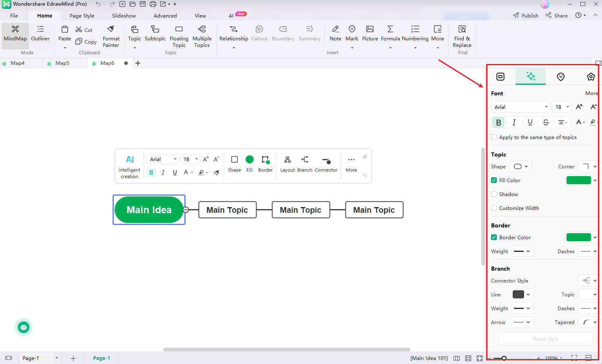Toggle Bold in the floating toolbar
The image size is (602, 364).
pyautogui.click(x=151, y=172)
